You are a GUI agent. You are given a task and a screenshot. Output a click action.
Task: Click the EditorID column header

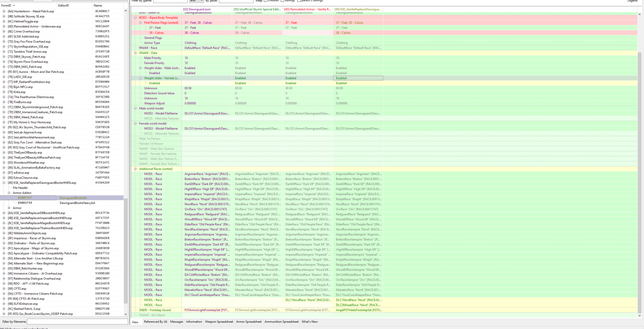(74, 5)
